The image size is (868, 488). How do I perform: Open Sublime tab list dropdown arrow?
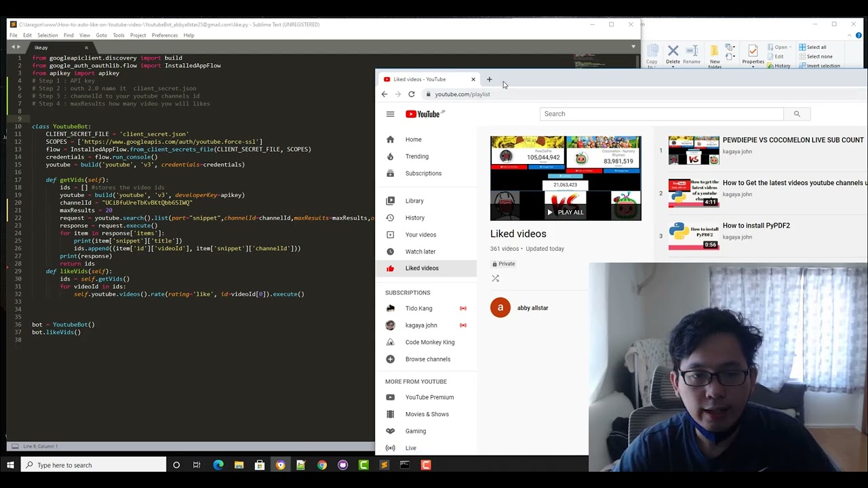(633, 47)
